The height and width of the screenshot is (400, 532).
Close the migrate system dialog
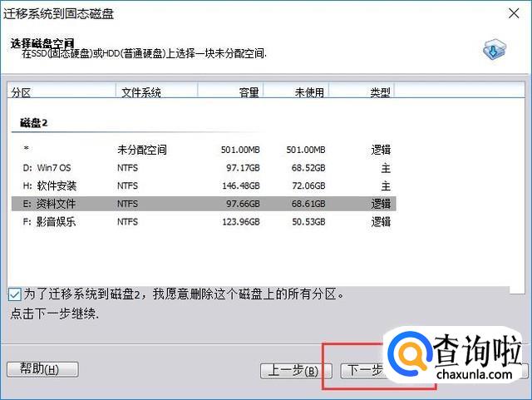coord(514,13)
